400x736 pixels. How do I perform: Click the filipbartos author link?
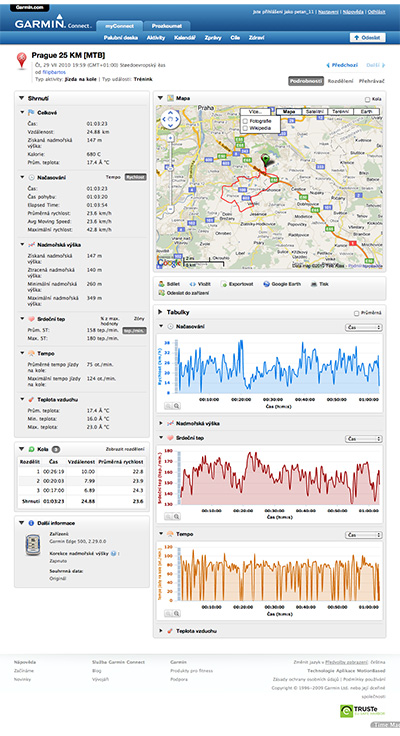(x=54, y=72)
